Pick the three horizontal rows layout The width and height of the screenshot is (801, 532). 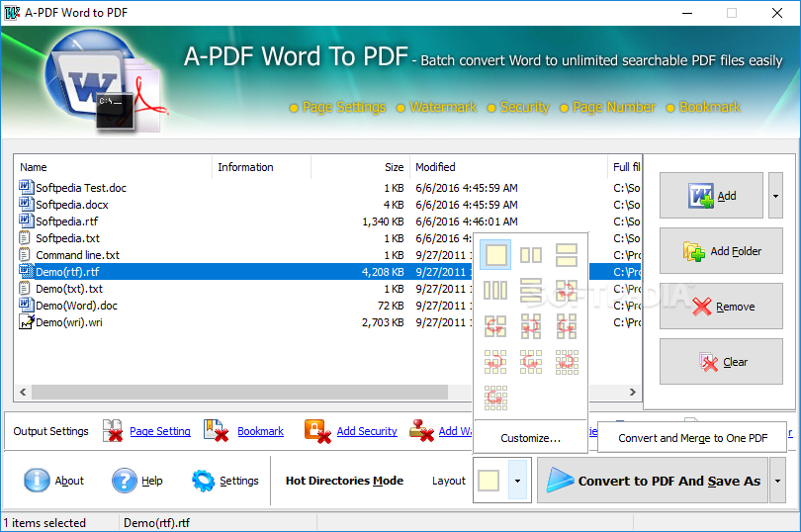tap(531, 291)
